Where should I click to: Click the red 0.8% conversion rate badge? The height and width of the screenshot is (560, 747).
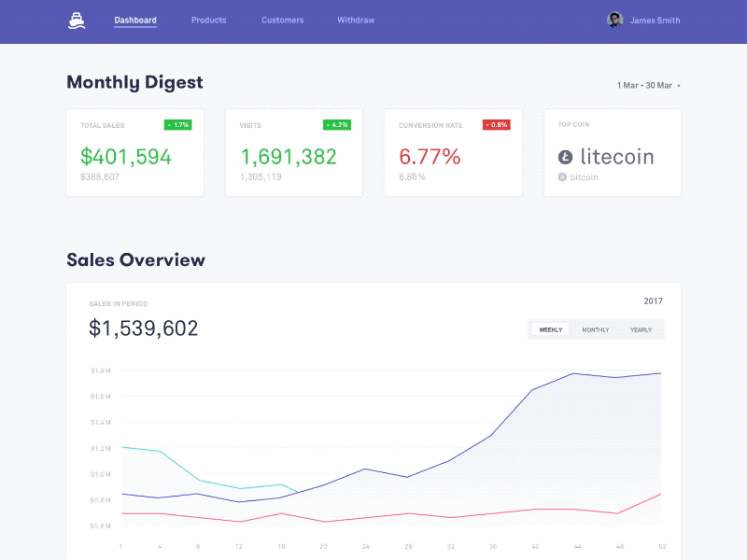(496, 124)
